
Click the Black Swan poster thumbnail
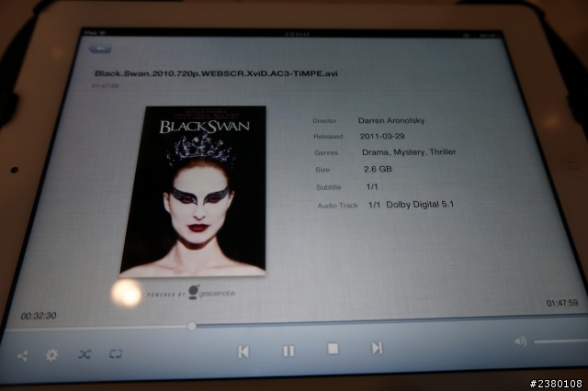click(193, 192)
